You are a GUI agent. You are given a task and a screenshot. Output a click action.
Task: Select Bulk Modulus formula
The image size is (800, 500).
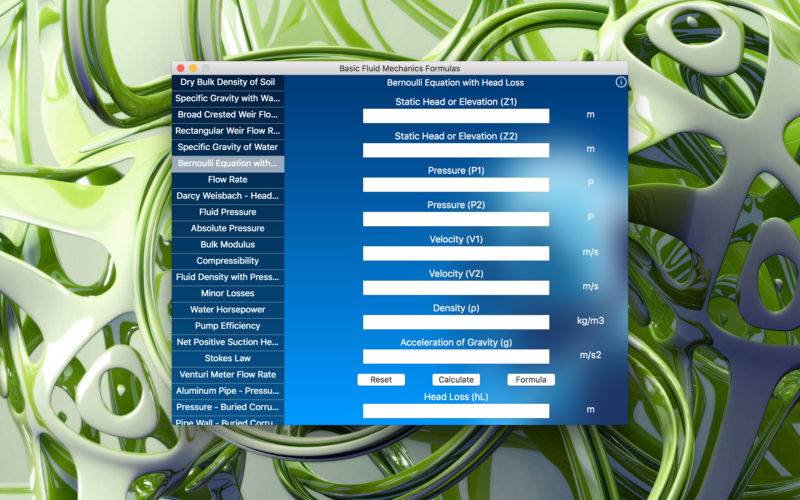tap(228, 245)
